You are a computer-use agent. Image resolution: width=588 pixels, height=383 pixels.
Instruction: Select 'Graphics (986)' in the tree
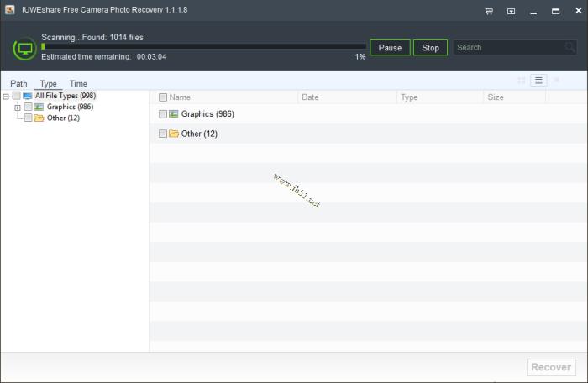[70, 107]
